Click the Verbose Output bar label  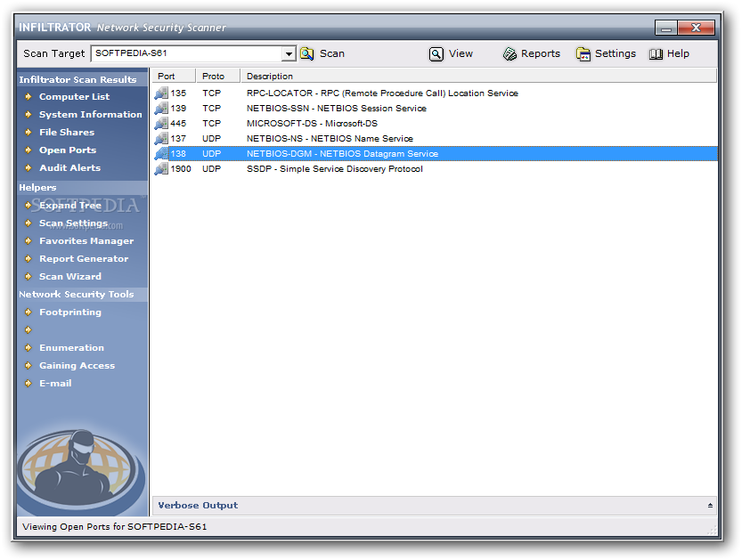point(198,505)
